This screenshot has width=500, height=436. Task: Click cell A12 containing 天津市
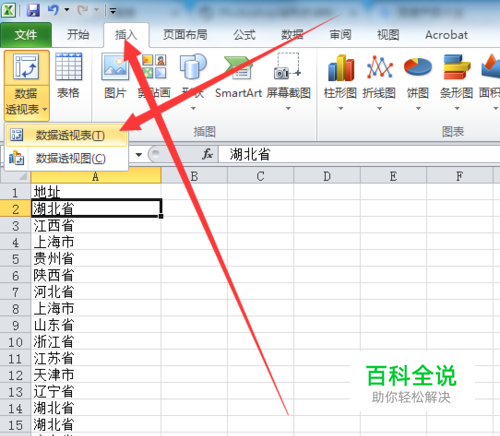[96, 375]
